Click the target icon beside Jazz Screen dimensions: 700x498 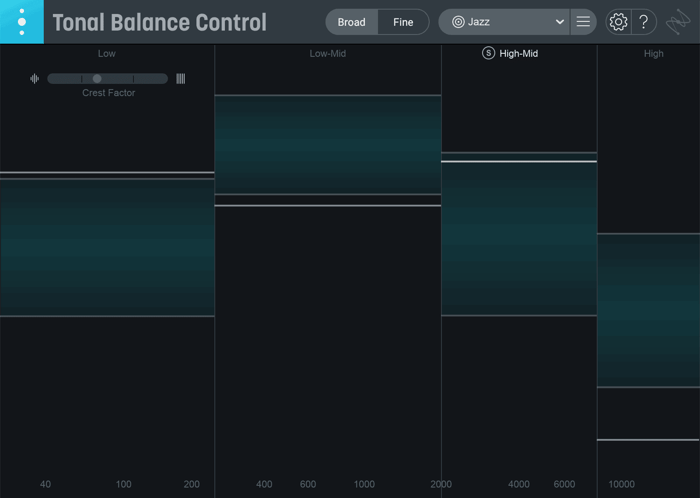(458, 22)
